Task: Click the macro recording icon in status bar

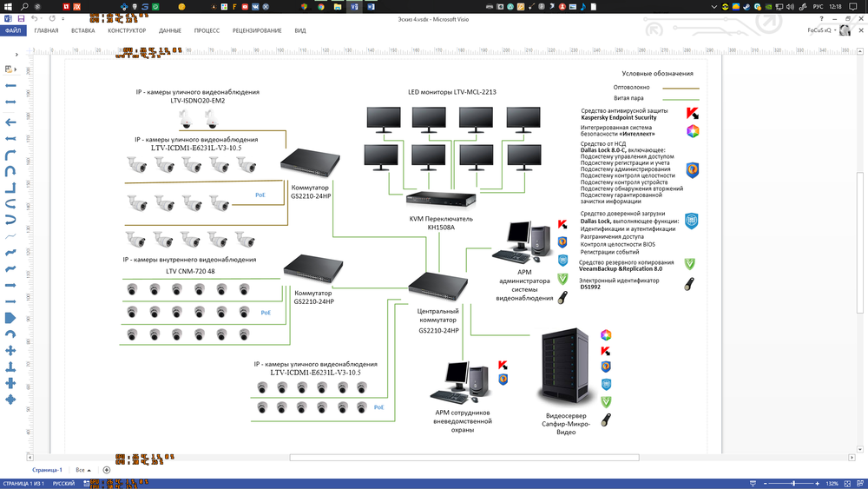Action: point(87,484)
